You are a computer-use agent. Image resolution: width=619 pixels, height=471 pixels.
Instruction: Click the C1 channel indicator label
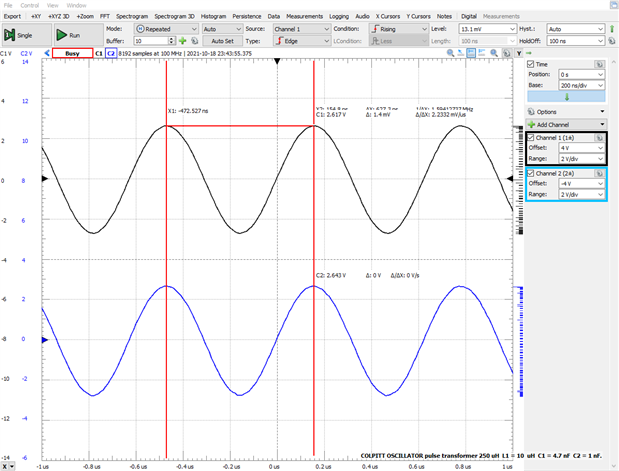pos(100,53)
